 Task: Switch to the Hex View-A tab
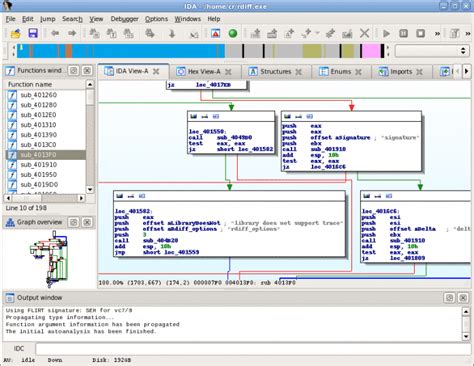point(204,71)
